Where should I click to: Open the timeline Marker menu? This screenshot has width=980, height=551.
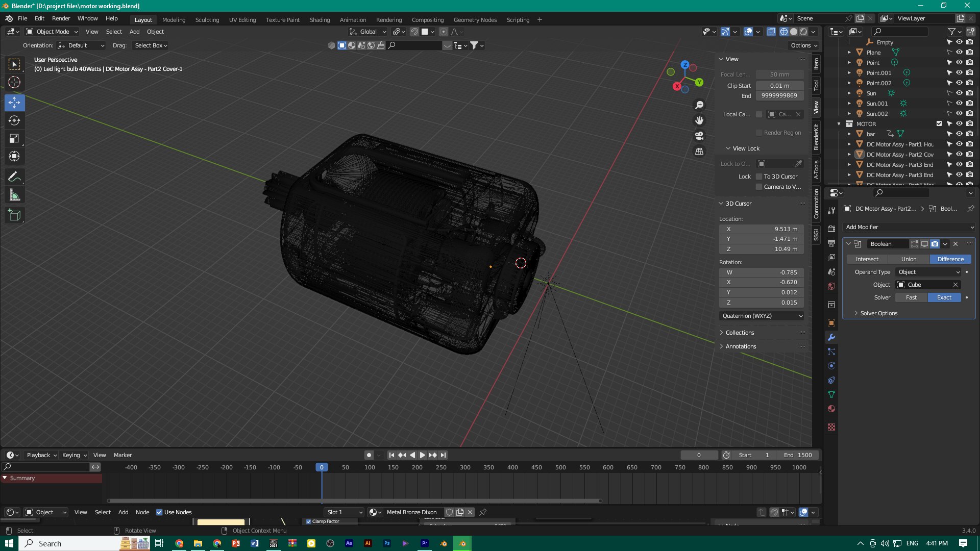click(122, 455)
